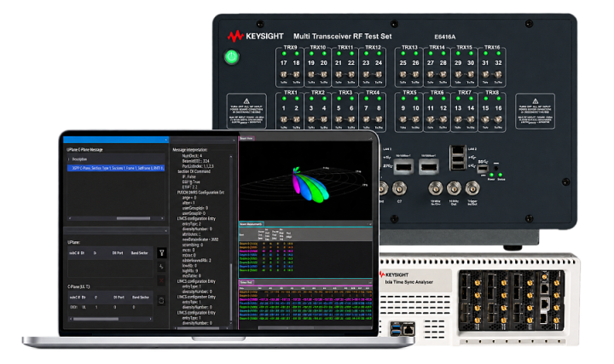Click TRX16 port 32 connector

498,74
